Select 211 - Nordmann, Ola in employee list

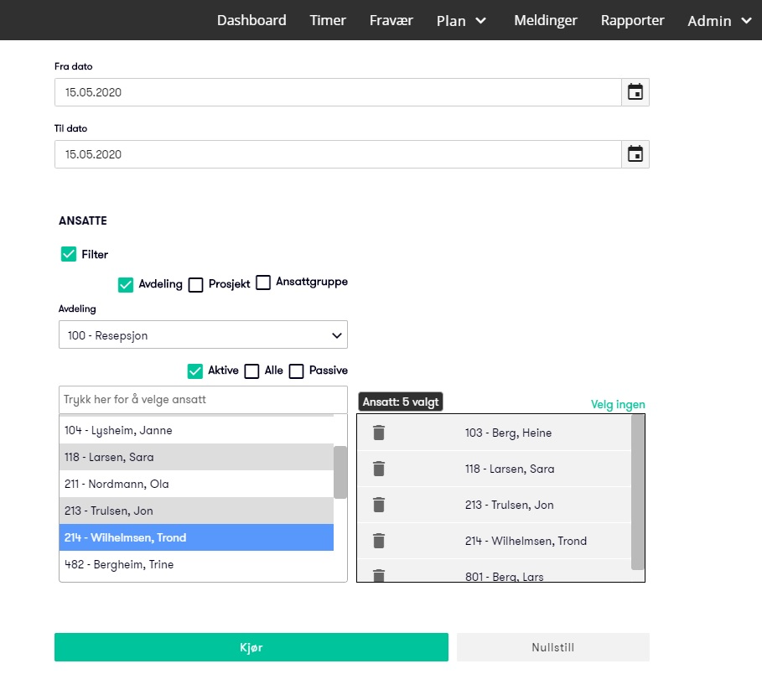click(x=196, y=484)
